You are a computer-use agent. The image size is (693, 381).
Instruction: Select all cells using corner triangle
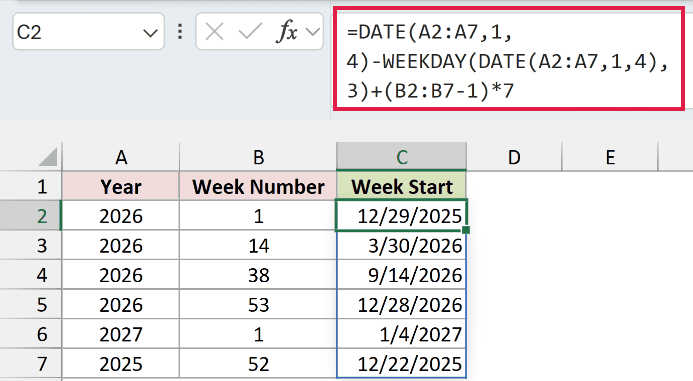48,157
